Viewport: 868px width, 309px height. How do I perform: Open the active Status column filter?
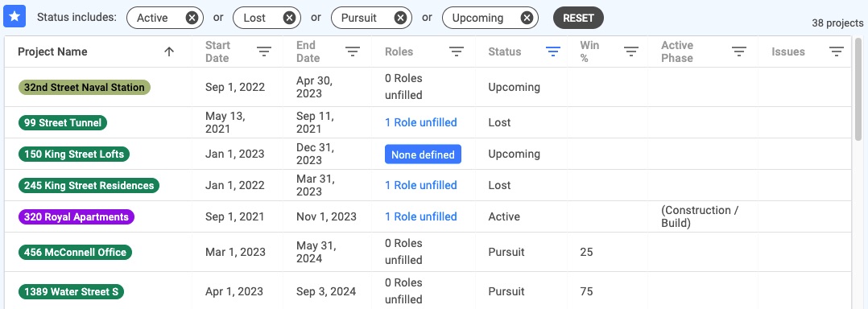(x=553, y=51)
